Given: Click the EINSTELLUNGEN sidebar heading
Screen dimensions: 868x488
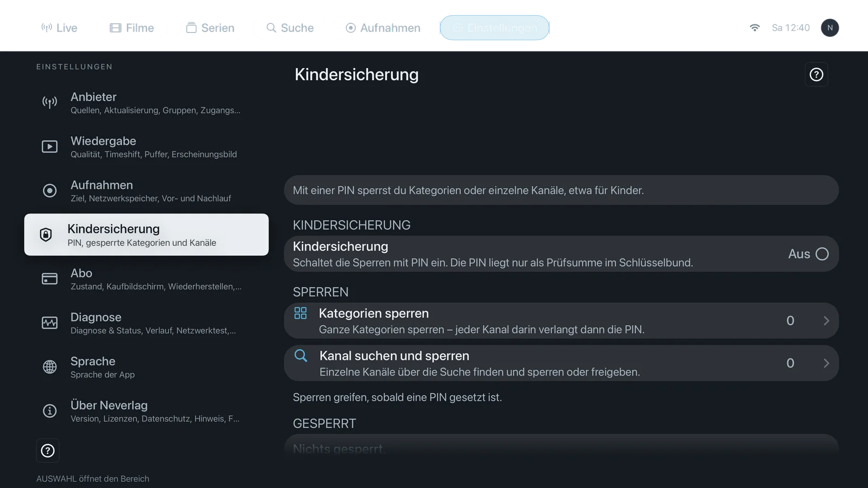Looking at the screenshot, I should click(74, 67).
